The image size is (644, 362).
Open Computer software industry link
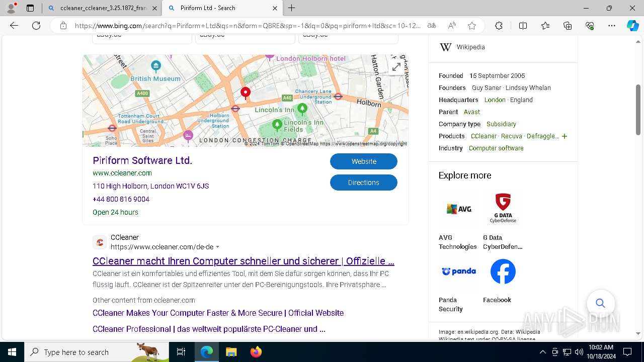tap(496, 148)
